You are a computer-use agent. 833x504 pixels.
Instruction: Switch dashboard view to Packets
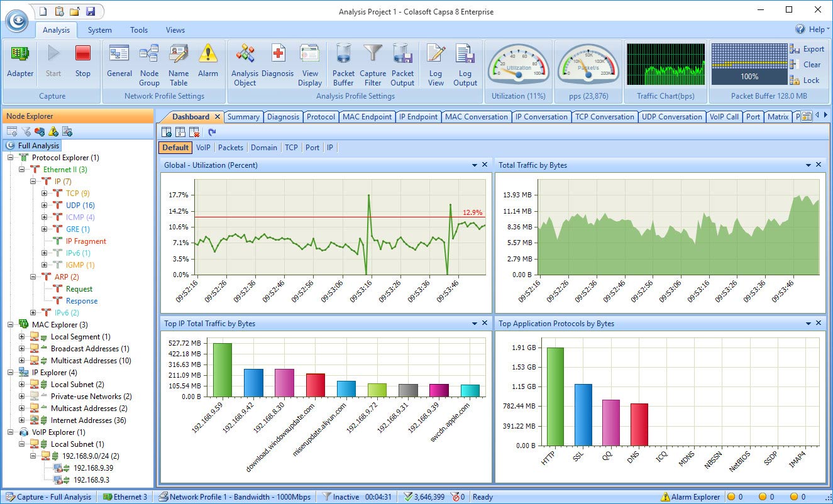(230, 148)
